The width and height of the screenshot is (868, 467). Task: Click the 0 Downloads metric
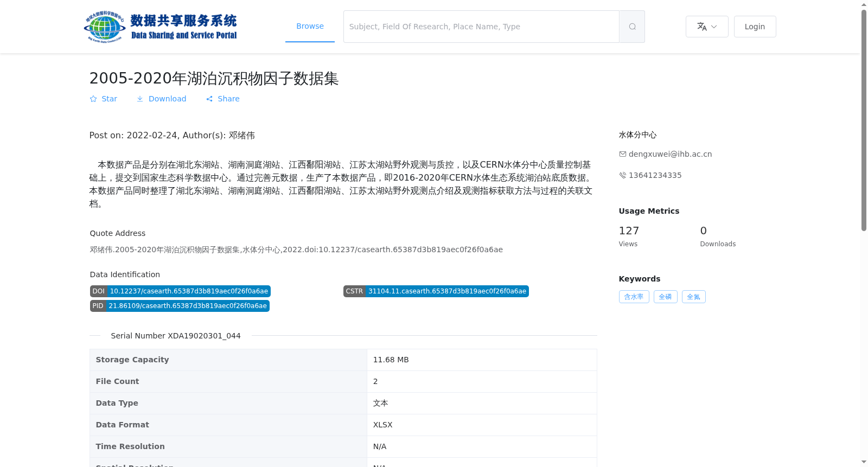click(x=718, y=236)
